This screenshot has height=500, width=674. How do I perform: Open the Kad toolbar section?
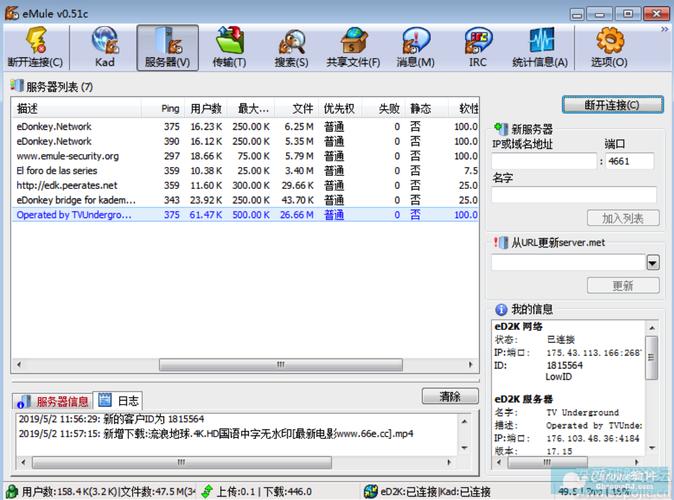(104, 47)
